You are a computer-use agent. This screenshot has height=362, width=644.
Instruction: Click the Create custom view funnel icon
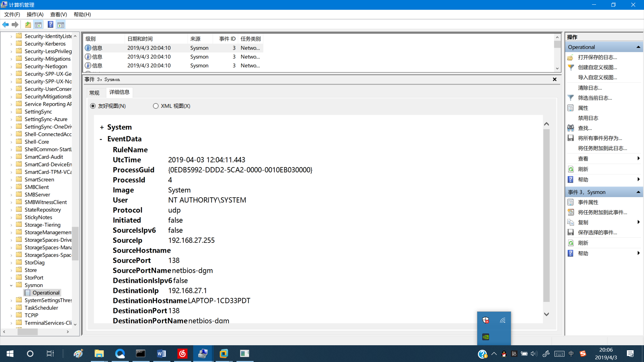pos(571,67)
